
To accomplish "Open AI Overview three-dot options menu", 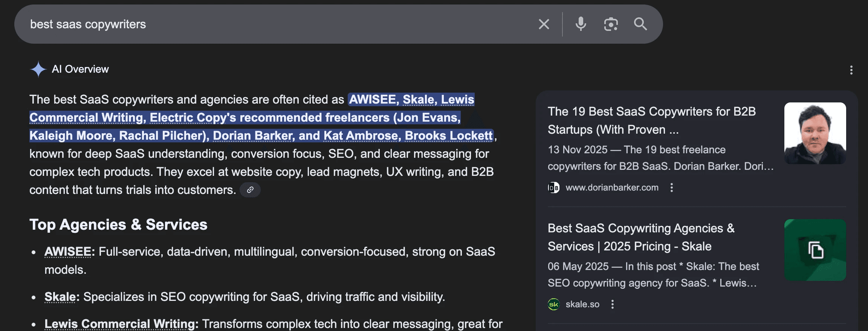I will click(851, 70).
